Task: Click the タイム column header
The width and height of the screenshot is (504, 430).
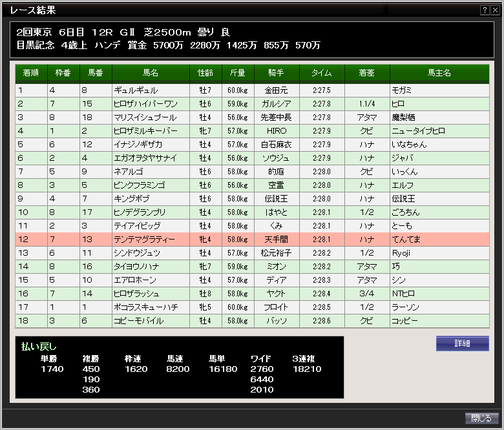Action: pos(322,74)
